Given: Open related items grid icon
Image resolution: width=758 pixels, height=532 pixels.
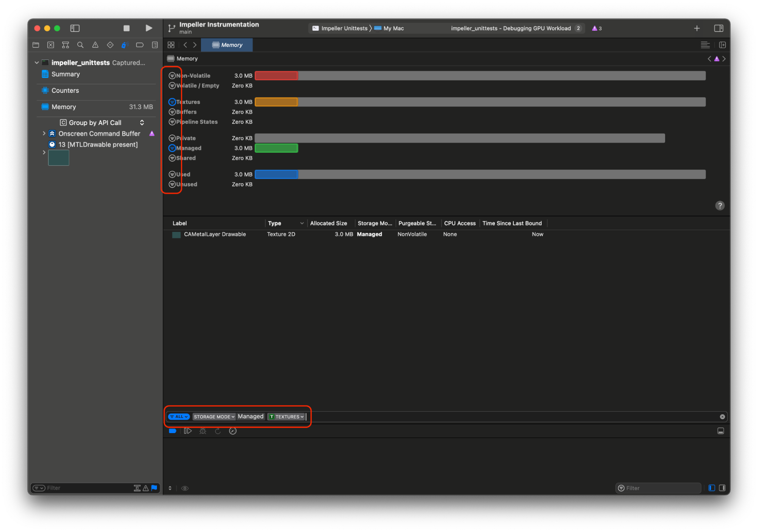Looking at the screenshot, I should click(171, 45).
